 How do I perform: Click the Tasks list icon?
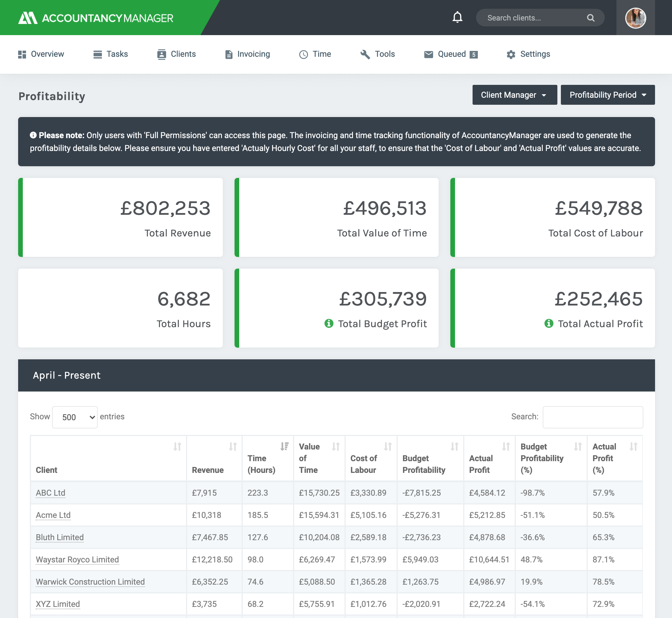click(x=98, y=54)
